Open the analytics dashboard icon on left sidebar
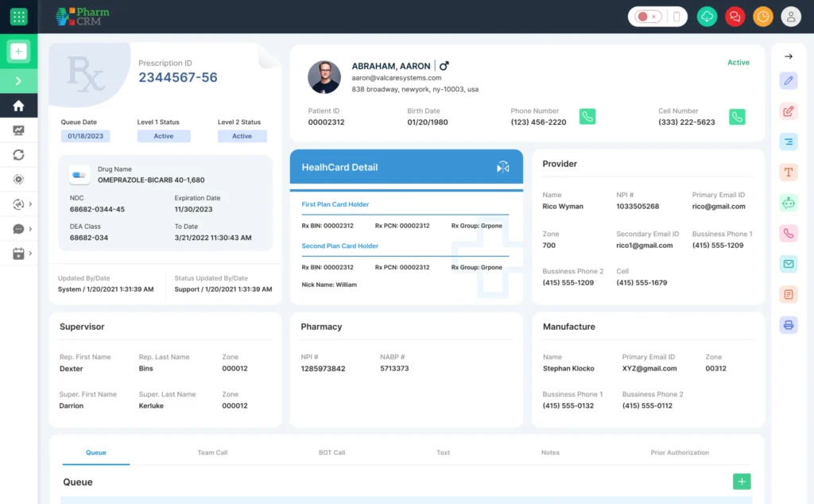The image size is (814, 504). (18, 130)
